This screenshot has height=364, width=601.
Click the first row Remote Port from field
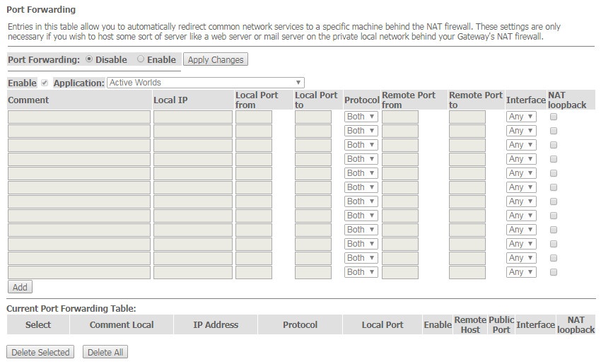tap(400, 117)
